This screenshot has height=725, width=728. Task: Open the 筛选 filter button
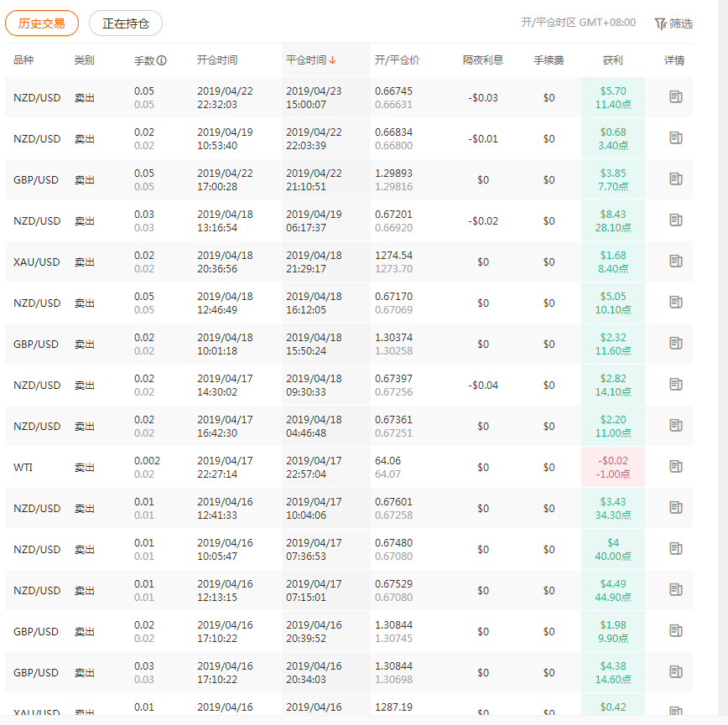673,23
